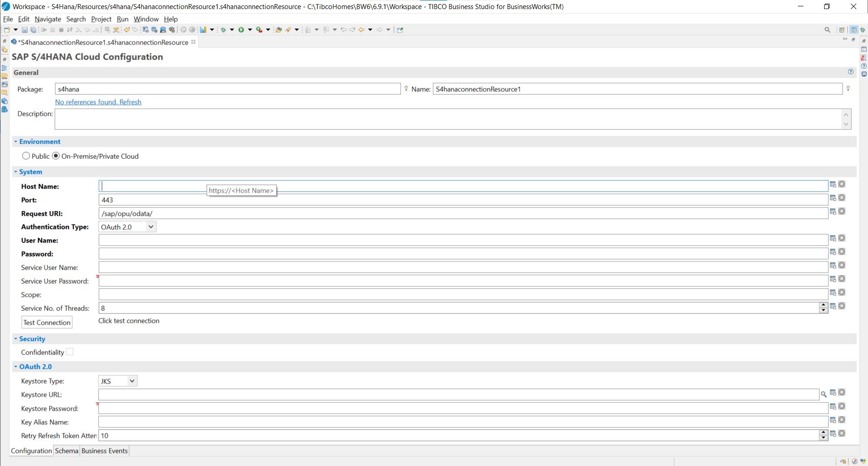Click the Test Connection button
The height and width of the screenshot is (466, 868).
(x=47, y=322)
